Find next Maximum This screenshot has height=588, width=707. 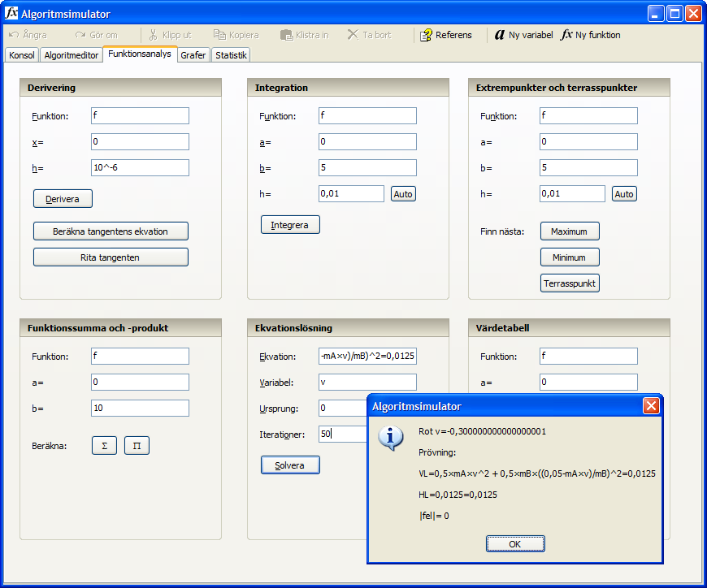pos(570,231)
